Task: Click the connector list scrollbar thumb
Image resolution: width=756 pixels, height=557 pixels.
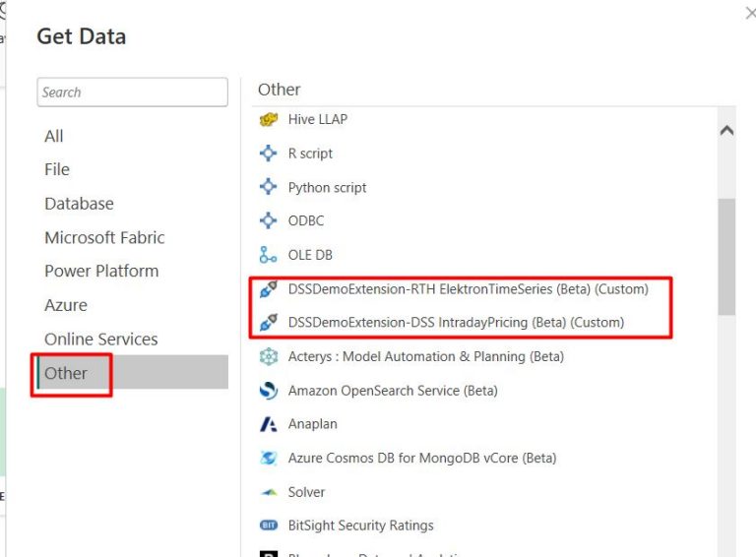Action: (x=726, y=256)
